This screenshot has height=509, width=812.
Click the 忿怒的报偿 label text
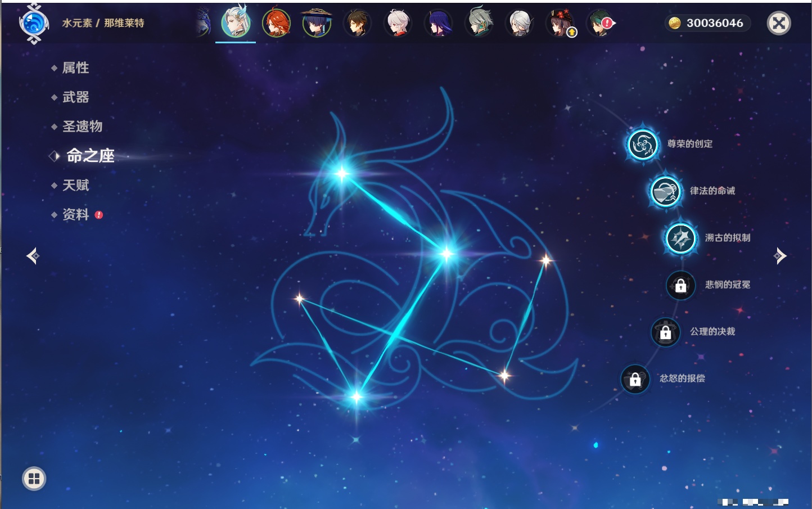[682, 378]
